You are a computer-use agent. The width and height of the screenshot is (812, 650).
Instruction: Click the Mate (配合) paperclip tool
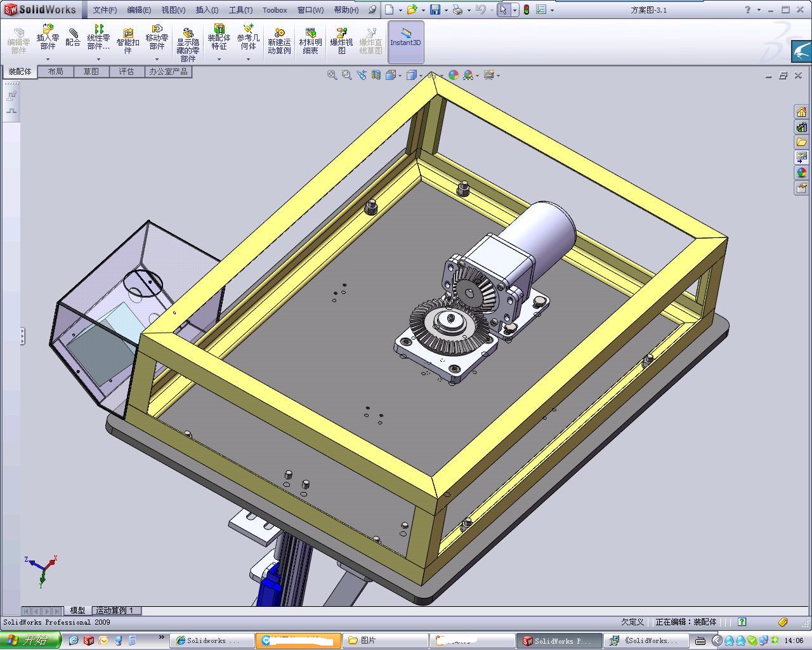pyautogui.click(x=73, y=38)
